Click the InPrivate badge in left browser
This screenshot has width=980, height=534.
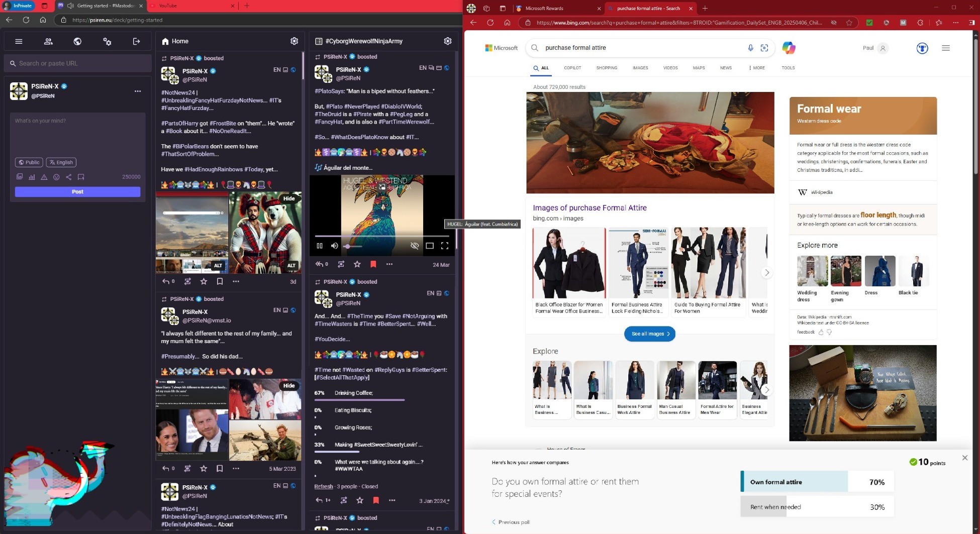(x=19, y=6)
